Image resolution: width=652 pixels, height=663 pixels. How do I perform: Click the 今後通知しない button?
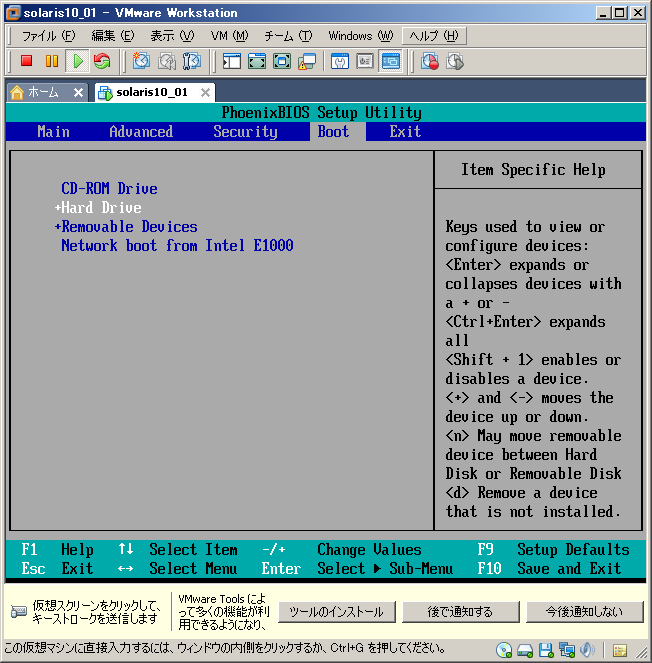pos(584,612)
